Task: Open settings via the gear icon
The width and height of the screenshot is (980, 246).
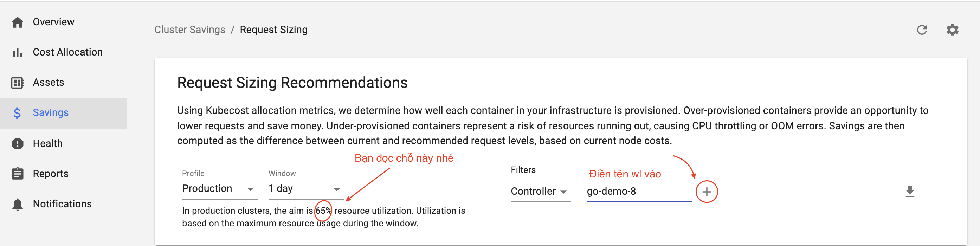Action: coord(952,30)
